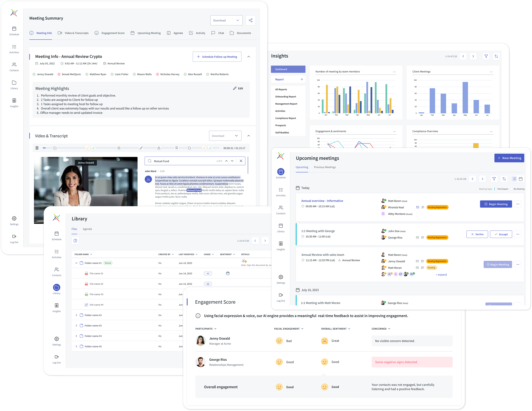Play John Ward's audio waveform icon
Screen dimensions: 532x411
pos(148,179)
